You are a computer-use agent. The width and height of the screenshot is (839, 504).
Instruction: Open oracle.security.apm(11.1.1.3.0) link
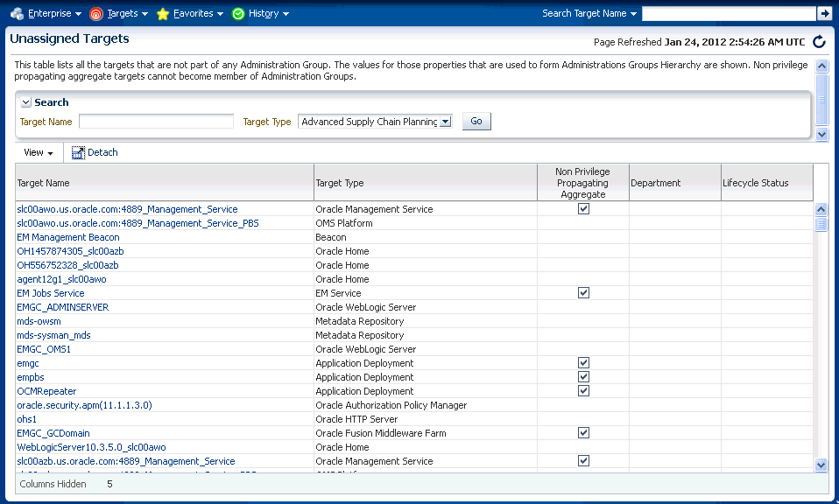coord(84,405)
